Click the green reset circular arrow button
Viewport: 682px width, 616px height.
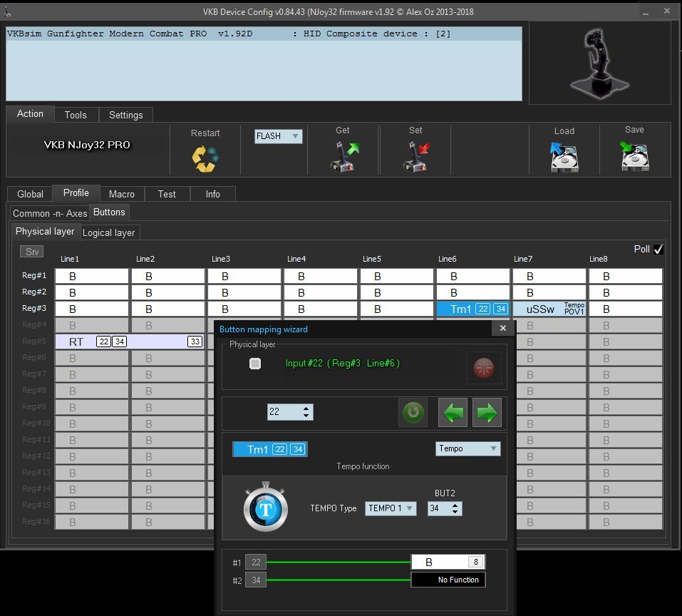tap(413, 412)
